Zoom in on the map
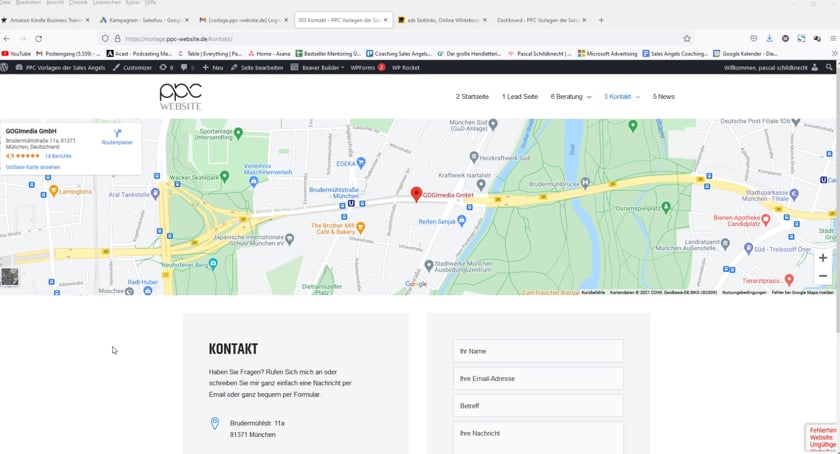 823,258
